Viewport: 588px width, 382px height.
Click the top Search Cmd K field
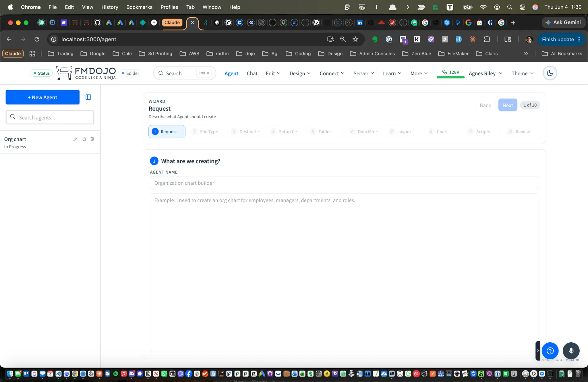pyautogui.click(x=185, y=73)
